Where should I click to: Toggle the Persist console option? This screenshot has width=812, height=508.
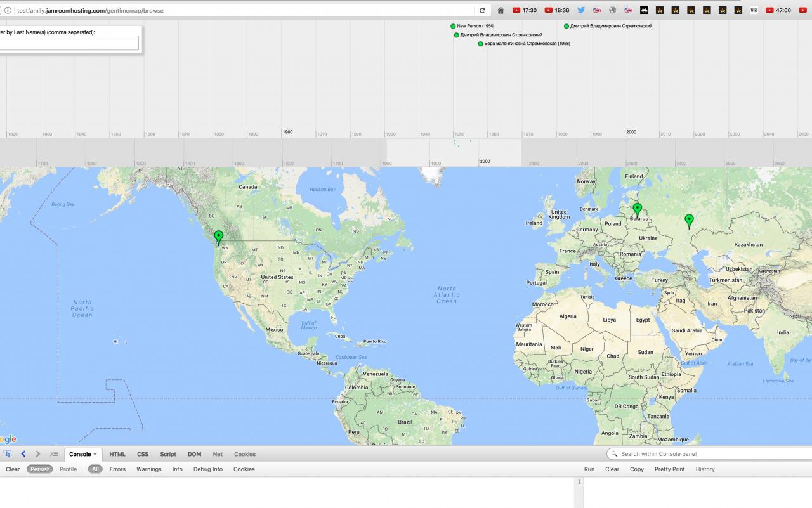point(39,469)
